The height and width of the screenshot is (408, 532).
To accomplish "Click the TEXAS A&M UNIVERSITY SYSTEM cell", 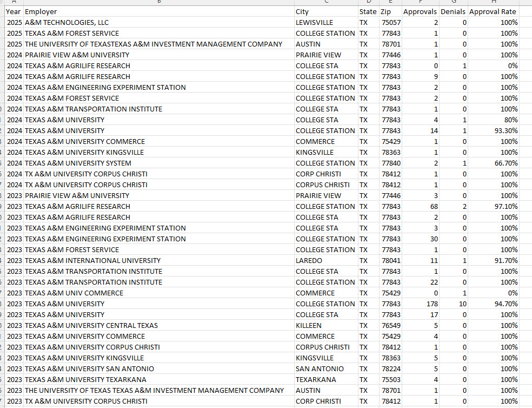I will pos(78,163).
